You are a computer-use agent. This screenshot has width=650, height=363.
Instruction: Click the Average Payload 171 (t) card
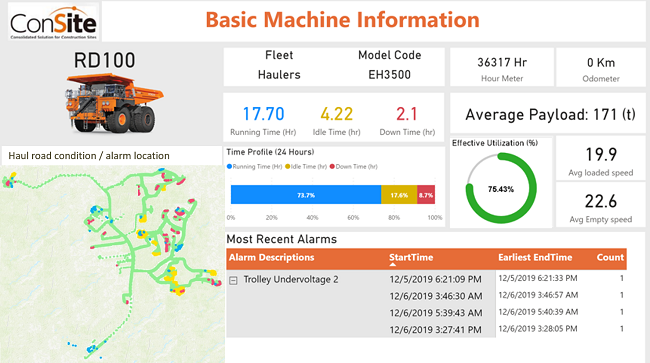point(550,114)
